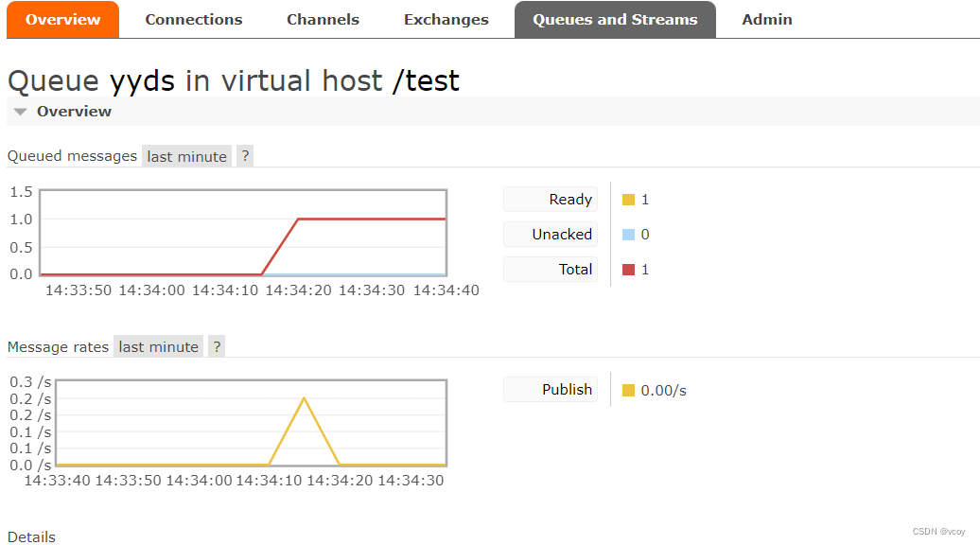The height and width of the screenshot is (545, 980).
Task: Change Message rates range from last minute
Action: tap(158, 347)
